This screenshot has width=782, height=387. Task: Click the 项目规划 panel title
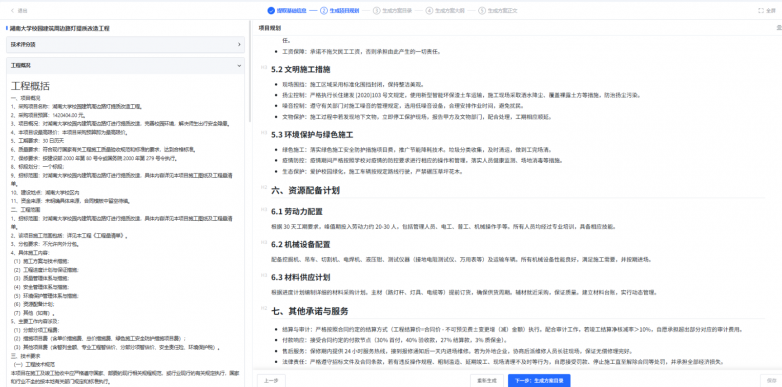tap(270, 28)
